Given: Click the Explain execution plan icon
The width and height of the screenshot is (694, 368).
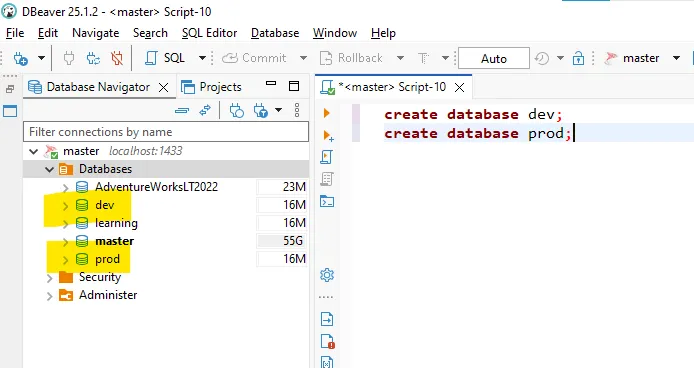Looking at the screenshot, I should pyautogui.click(x=327, y=179).
